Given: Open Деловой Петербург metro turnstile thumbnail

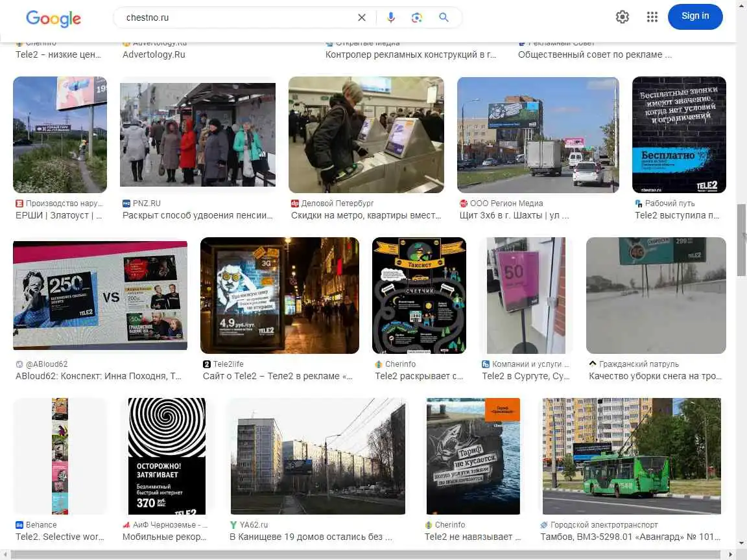Looking at the screenshot, I should 366,135.
